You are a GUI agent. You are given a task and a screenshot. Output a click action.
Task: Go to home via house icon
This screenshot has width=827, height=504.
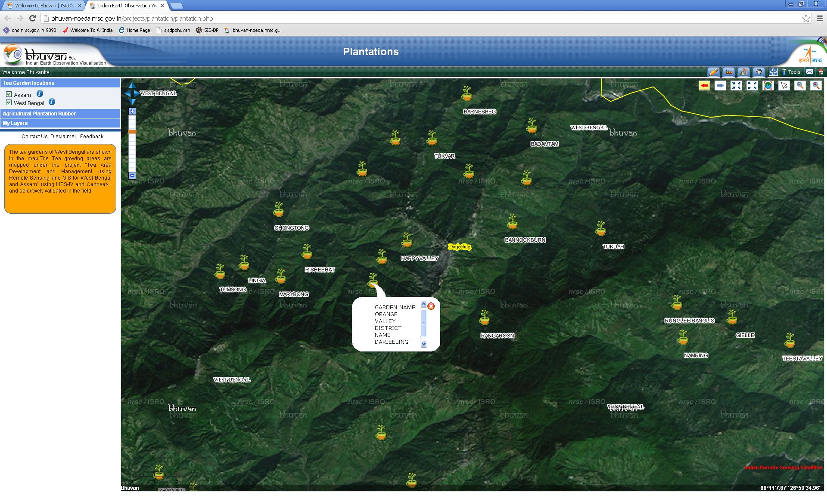pyautogui.click(x=821, y=72)
